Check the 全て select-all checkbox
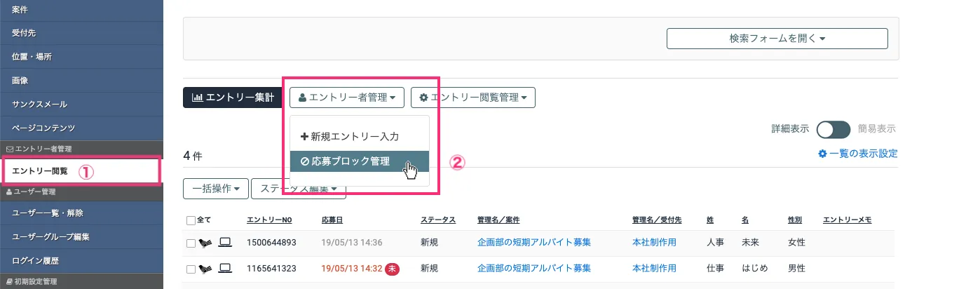 191,220
